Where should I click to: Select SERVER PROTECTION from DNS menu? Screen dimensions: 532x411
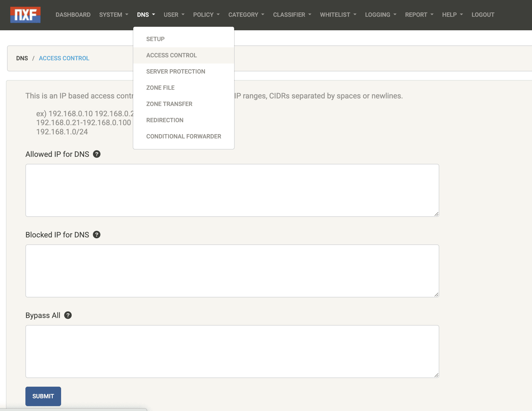tap(176, 72)
